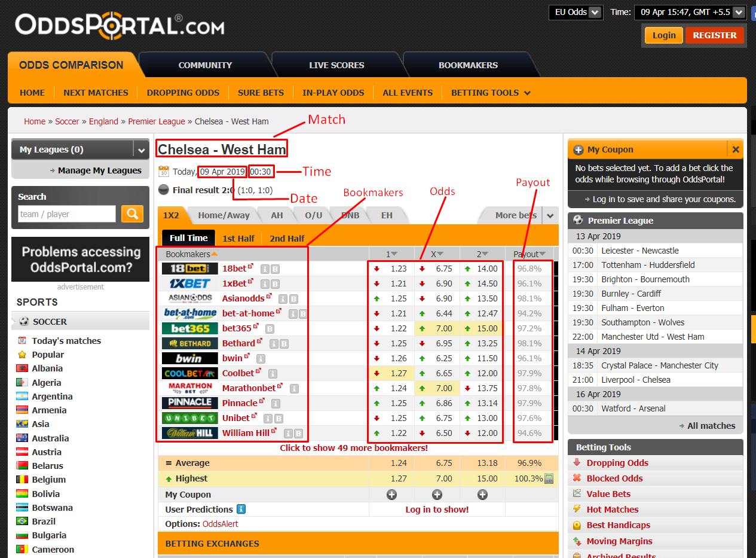Screen dimensions: 756x558
Task: Close the My Coupon panel
Action: (736, 150)
